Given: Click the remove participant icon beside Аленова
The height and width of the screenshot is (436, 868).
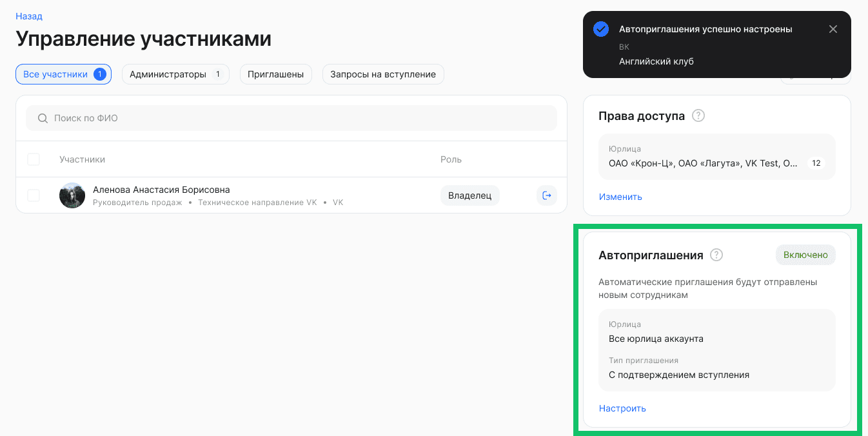Looking at the screenshot, I should point(546,195).
